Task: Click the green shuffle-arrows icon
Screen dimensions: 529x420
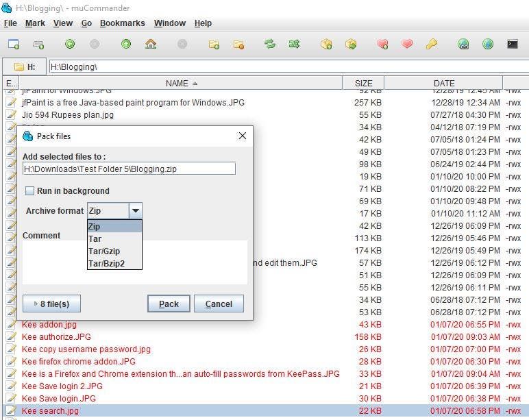Action: point(294,45)
